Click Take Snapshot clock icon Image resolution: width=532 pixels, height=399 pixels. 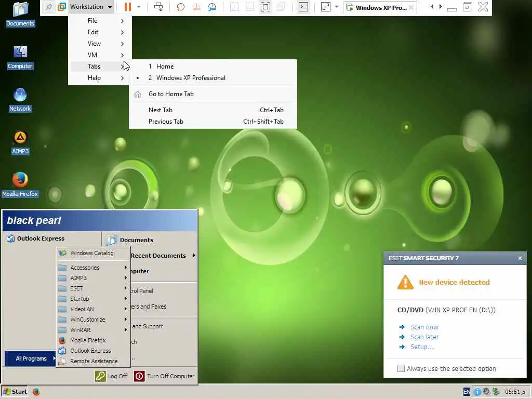click(180, 7)
